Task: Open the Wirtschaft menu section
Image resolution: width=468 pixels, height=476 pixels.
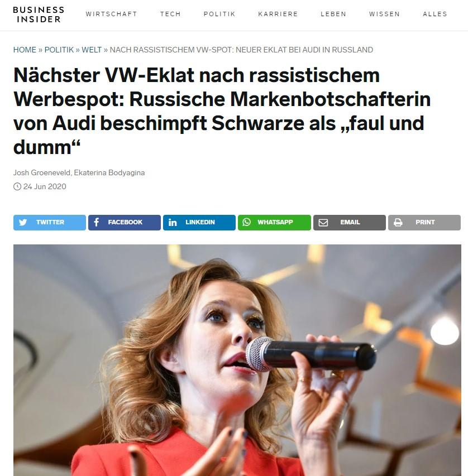Action: pyautogui.click(x=112, y=14)
